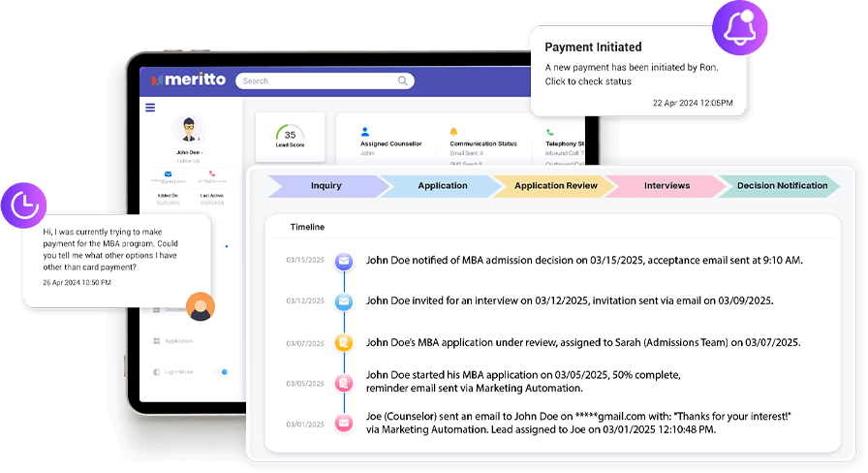This screenshot has width=868, height=473.
Task: Select the Application stage
Action: click(x=443, y=185)
